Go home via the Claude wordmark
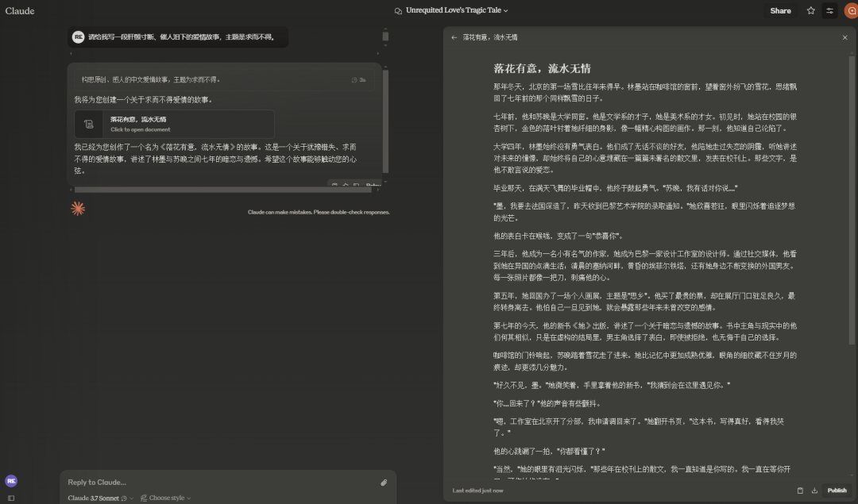 pos(18,10)
